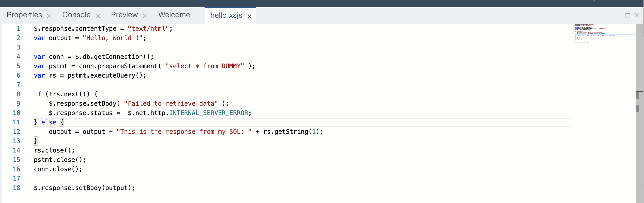Viewport: 644px width, 203px height.
Task: Click pstmt.executeQuery() on line 6
Action: coord(105,75)
